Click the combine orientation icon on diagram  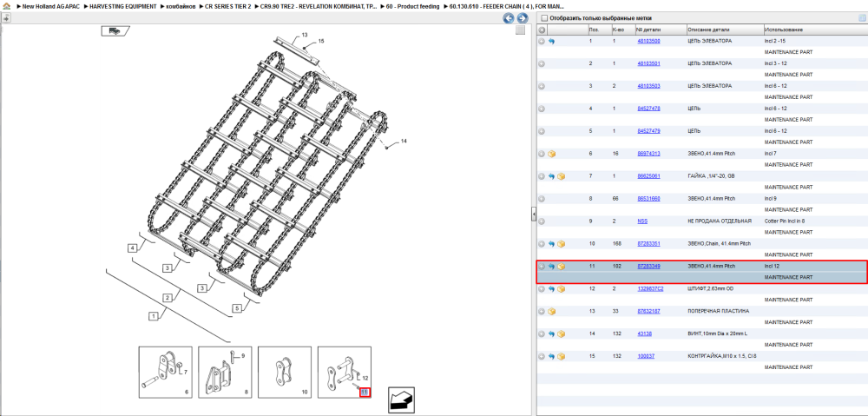point(115,31)
